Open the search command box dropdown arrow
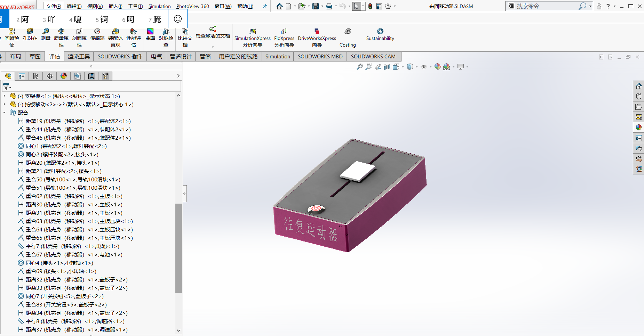 coord(590,6)
